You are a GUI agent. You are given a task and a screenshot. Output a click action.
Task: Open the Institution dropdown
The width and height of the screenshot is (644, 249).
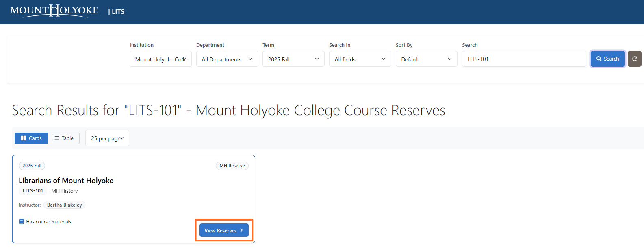tap(160, 59)
